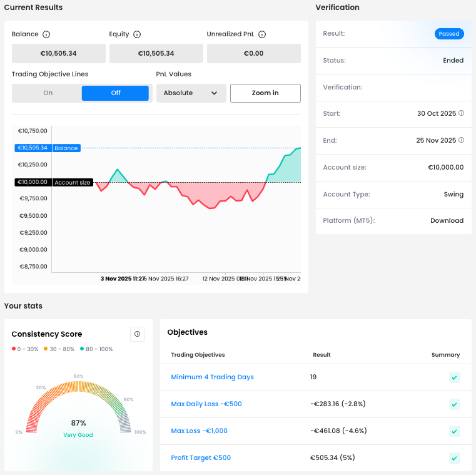Viewport: 476px width, 475px height.
Task: Click the info icon next to Balance
Action: [46, 34]
